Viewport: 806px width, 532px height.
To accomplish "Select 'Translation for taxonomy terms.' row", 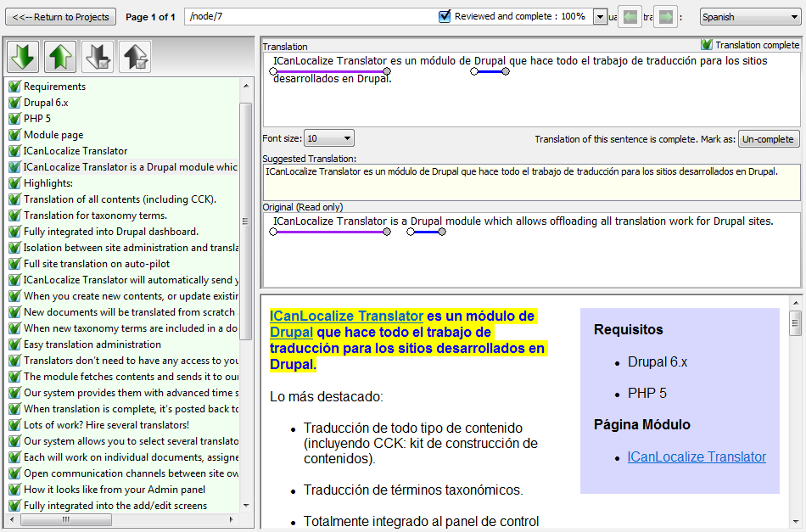I will point(95,216).
